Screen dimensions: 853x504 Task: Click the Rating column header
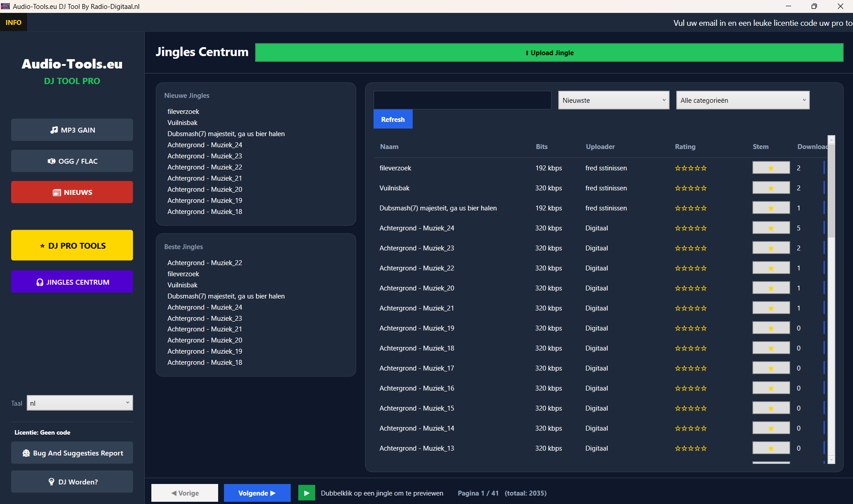tap(685, 146)
